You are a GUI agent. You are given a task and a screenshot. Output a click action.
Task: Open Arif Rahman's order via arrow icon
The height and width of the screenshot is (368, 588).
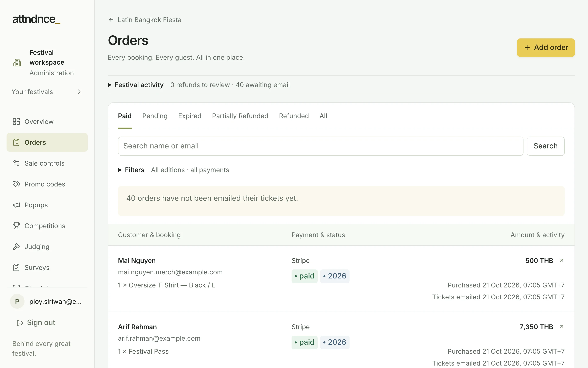[561, 327]
